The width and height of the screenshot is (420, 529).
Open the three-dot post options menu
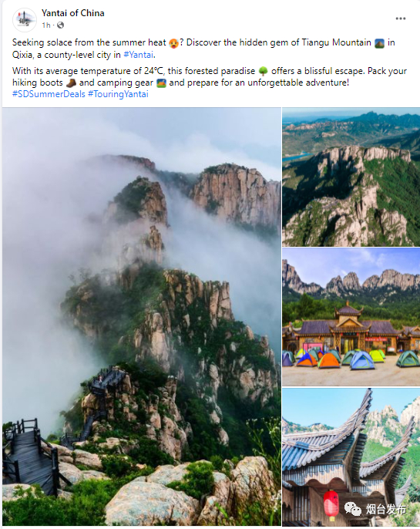[x=401, y=19]
